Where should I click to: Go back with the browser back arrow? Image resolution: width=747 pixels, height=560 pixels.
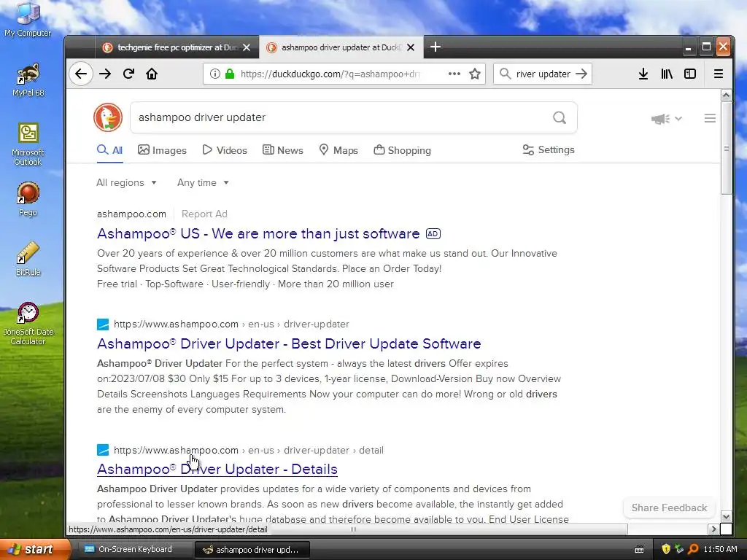(x=81, y=74)
